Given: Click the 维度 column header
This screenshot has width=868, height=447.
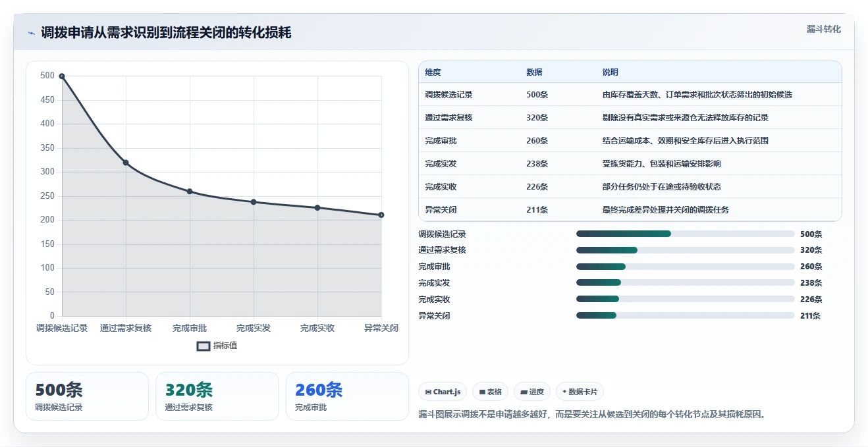Looking at the screenshot, I should (x=433, y=72).
